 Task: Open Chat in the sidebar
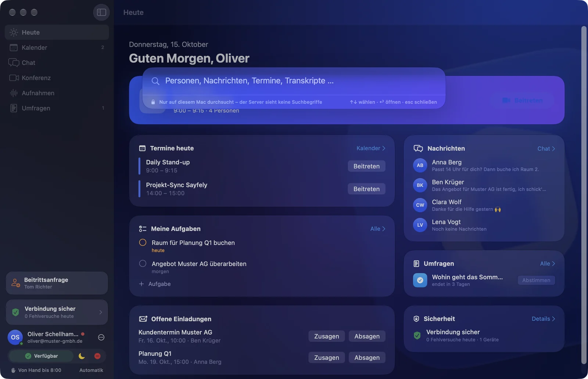[57, 63]
